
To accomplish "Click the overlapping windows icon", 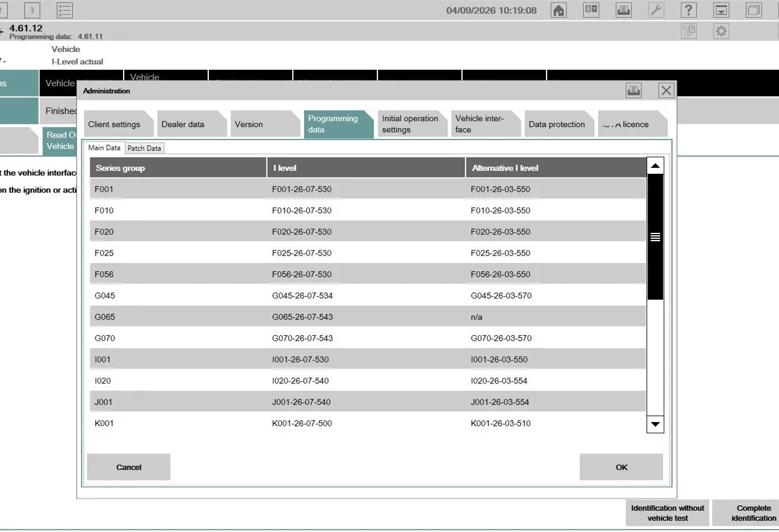I will pyautogui.click(x=754, y=10).
